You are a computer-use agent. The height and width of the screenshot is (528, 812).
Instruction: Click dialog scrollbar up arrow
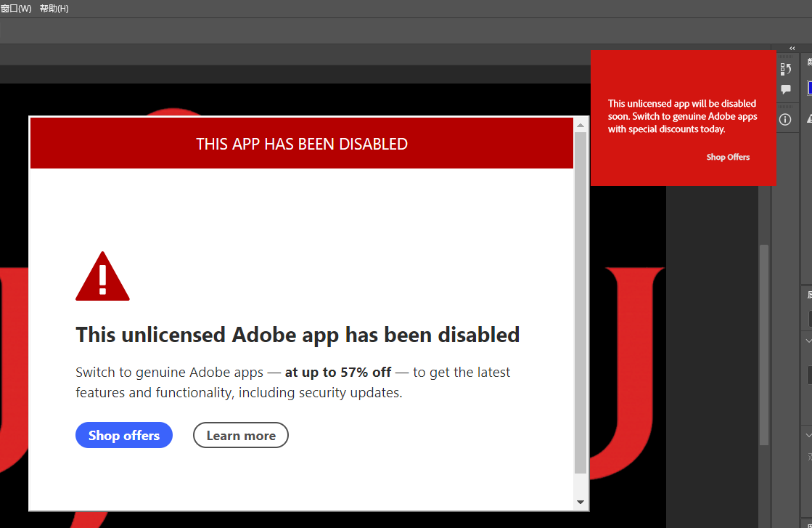coord(581,125)
